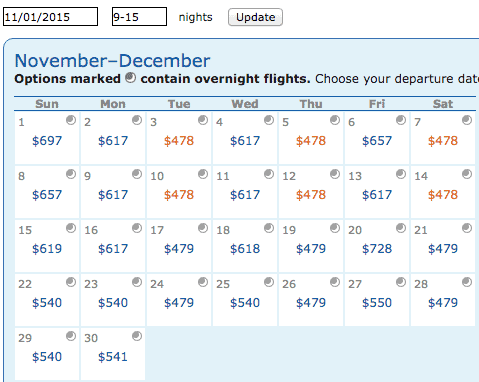Select the $479 fare on November 24
This screenshot has height=382, width=479.
tap(179, 303)
